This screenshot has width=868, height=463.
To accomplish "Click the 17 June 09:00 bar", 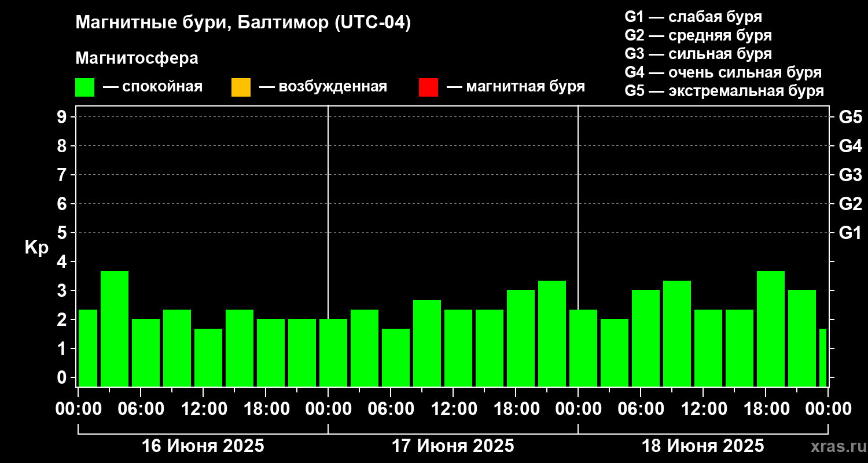I will point(427,343).
